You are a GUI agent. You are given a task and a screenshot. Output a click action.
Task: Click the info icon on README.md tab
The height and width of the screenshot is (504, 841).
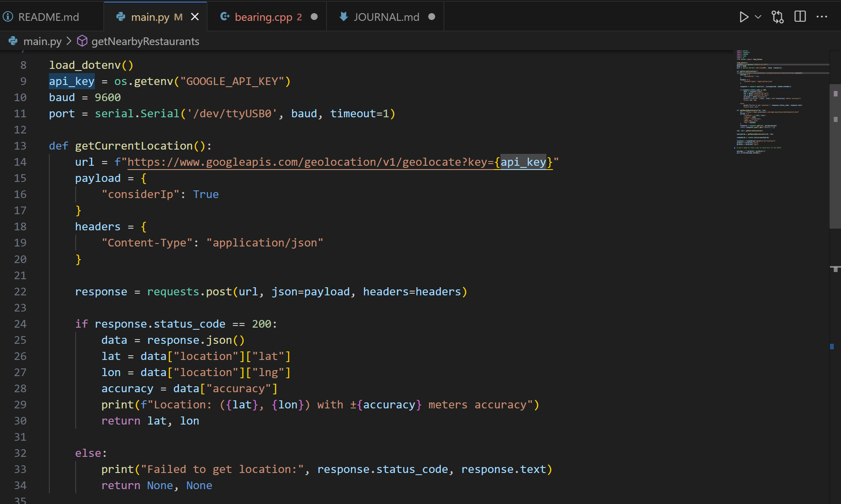[x=8, y=17]
